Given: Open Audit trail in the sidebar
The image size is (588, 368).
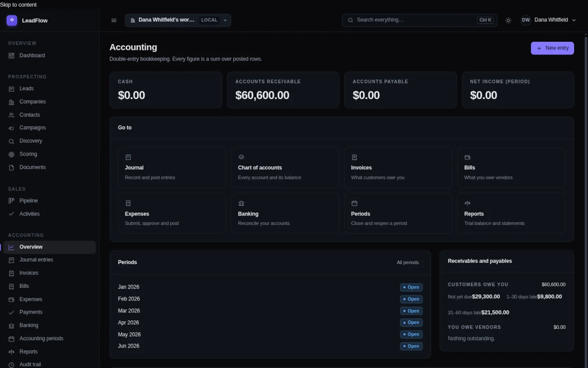Looking at the screenshot, I should coord(50,364).
